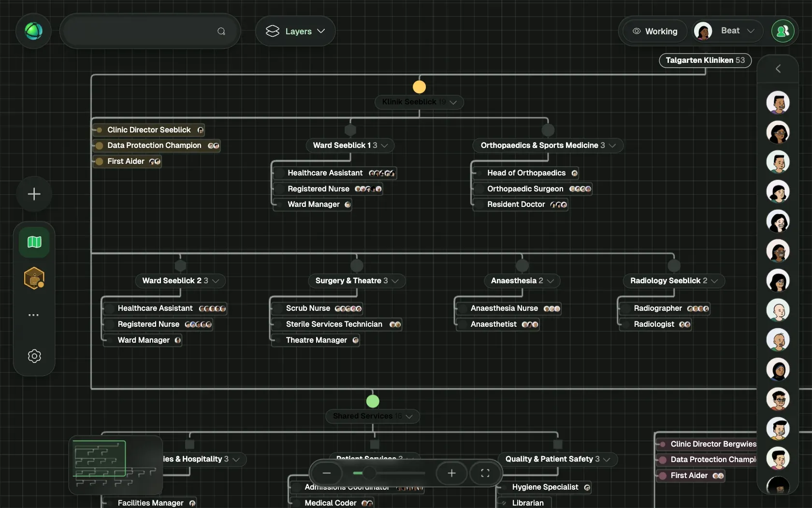The width and height of the screenshot is (812, 508).
Task: Expand Quality & Patient Safety group
Action: tap(607, 459)
